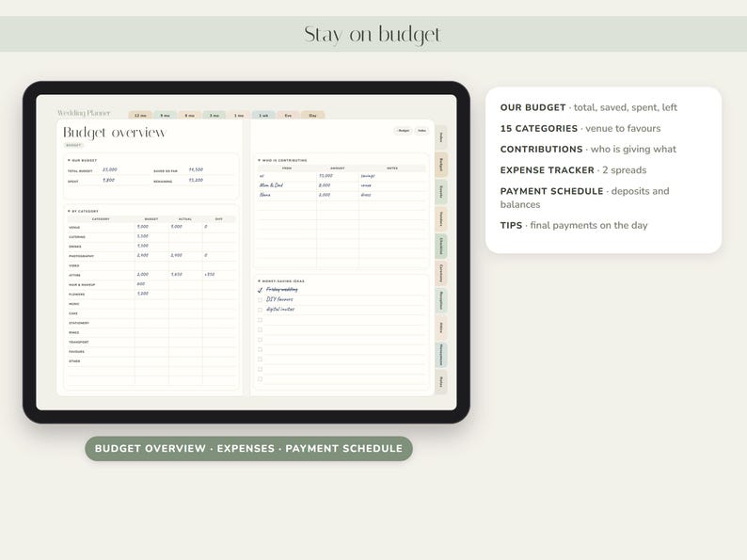Image resolution: width=747 pixels, height=560 pixels.
Task: Click the Saved So Far value field
Action: [211, 170]
